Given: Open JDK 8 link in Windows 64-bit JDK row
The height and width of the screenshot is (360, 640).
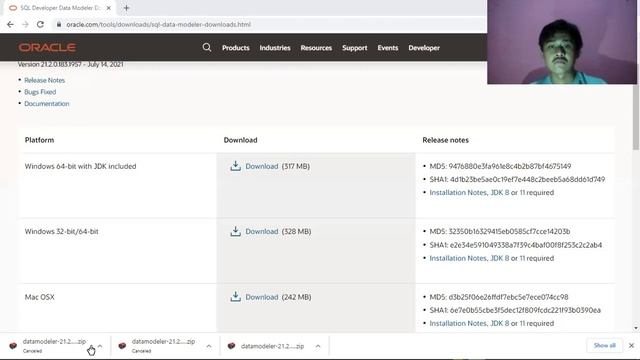Looking at the screenshot, I should pyautogui.click(x=500, y=192).
